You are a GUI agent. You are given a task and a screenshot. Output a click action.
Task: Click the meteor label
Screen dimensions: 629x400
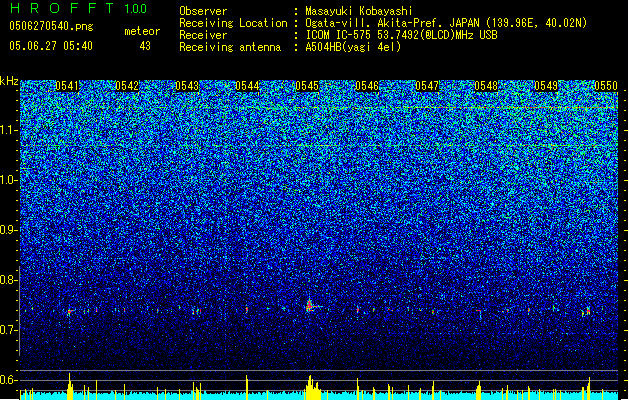coord(142,31)
